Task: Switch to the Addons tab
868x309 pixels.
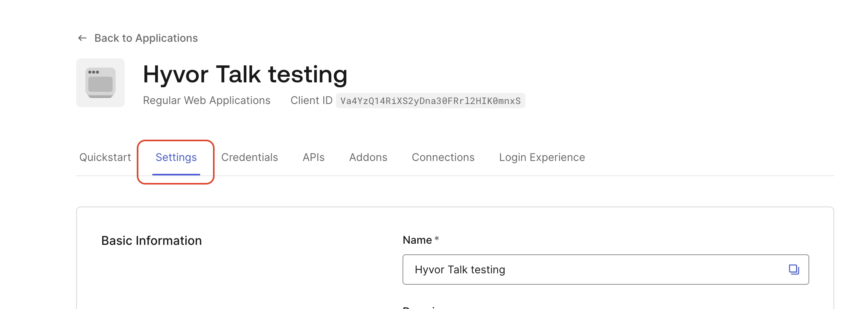Action: [368, 157]
